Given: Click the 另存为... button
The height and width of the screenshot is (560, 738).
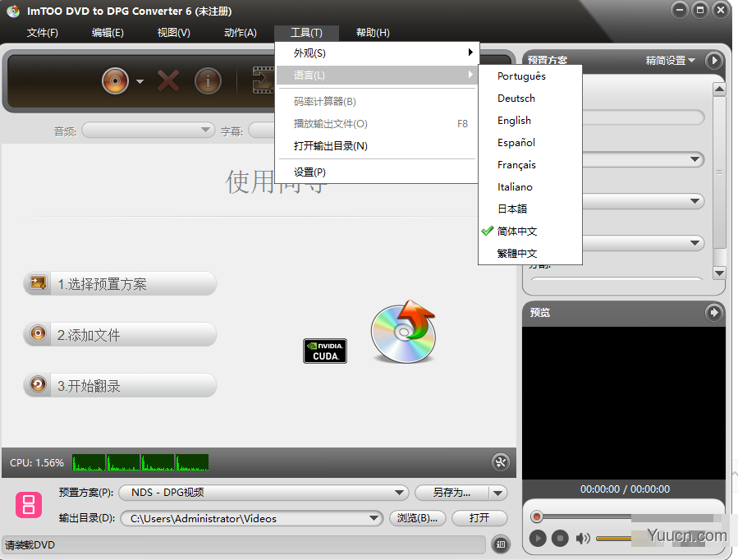Looking at the screenshot, I should pos(452,493).
